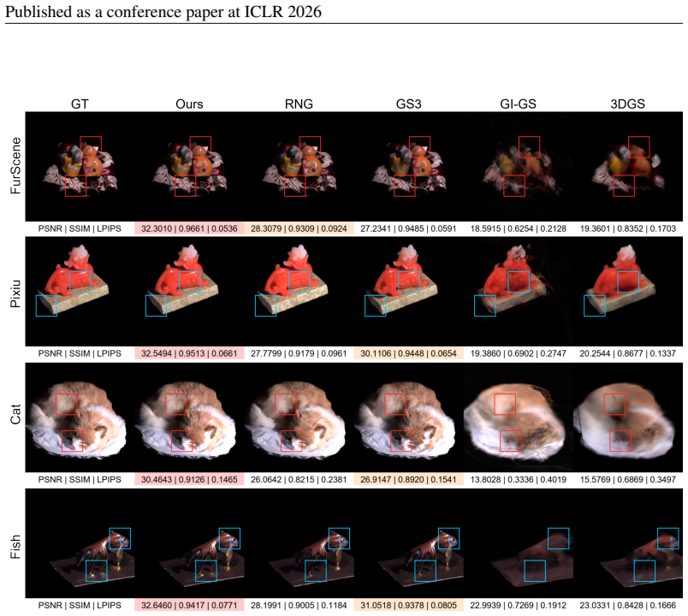
Task: Click metrics '26.0642 | 0.8215 | 0.2381'
Action: click(x=299, y=480)
